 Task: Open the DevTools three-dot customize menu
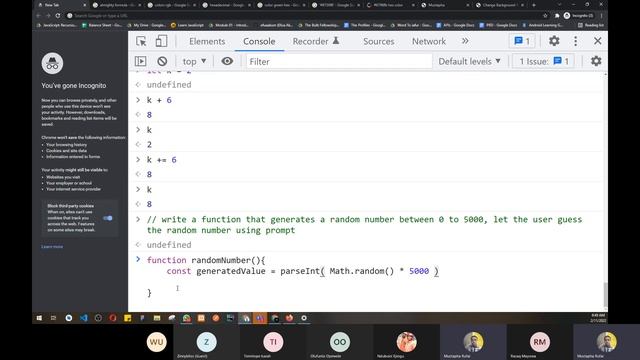click(x=576, y=41)
